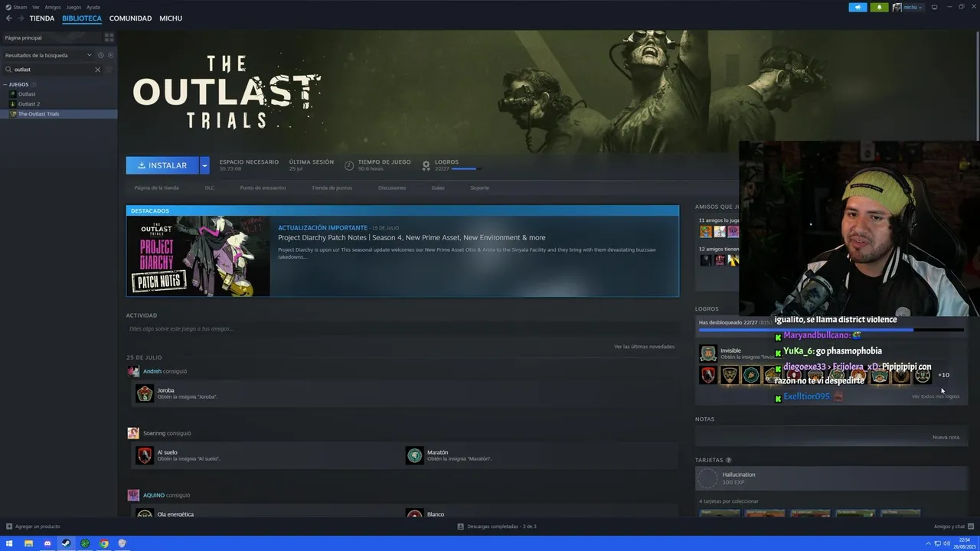Click the Invisible achievement icon
This screenshot has height=551, width=980.
(708, 353)
